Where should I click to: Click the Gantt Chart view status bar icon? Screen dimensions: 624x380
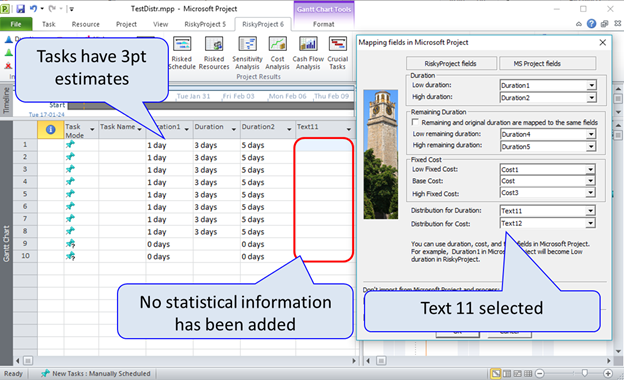[496, 373]
